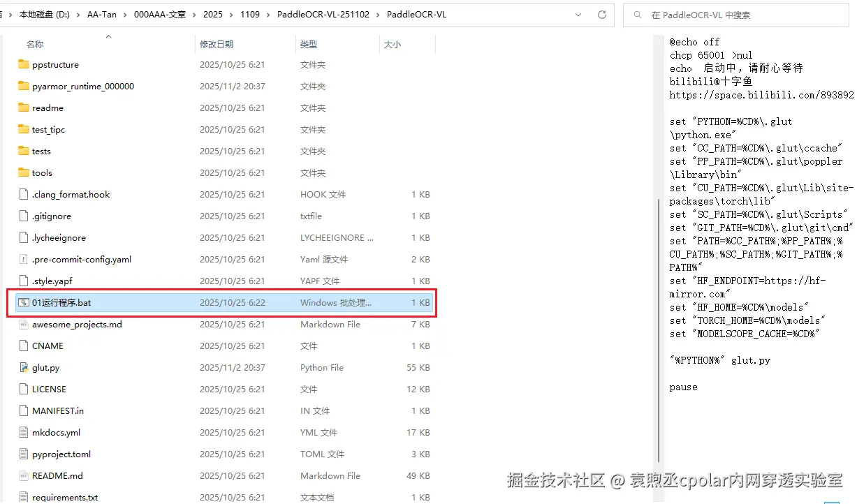
Task: Navigate to AA-Tan breadcrumb
Action: (102, 15)
